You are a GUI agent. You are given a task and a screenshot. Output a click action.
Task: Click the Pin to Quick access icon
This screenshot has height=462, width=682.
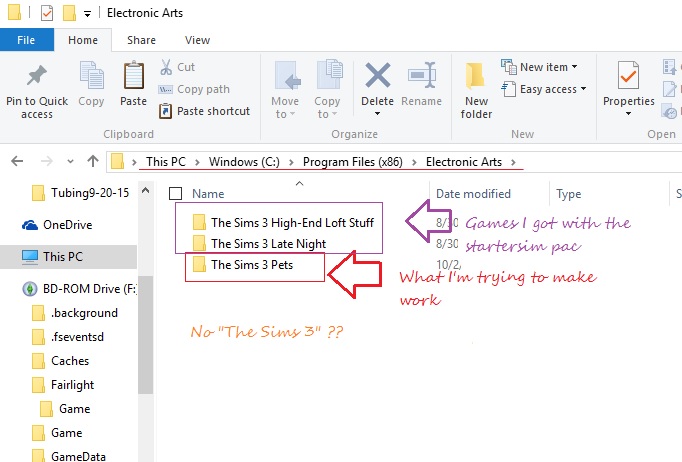click(x=37, y=75)
